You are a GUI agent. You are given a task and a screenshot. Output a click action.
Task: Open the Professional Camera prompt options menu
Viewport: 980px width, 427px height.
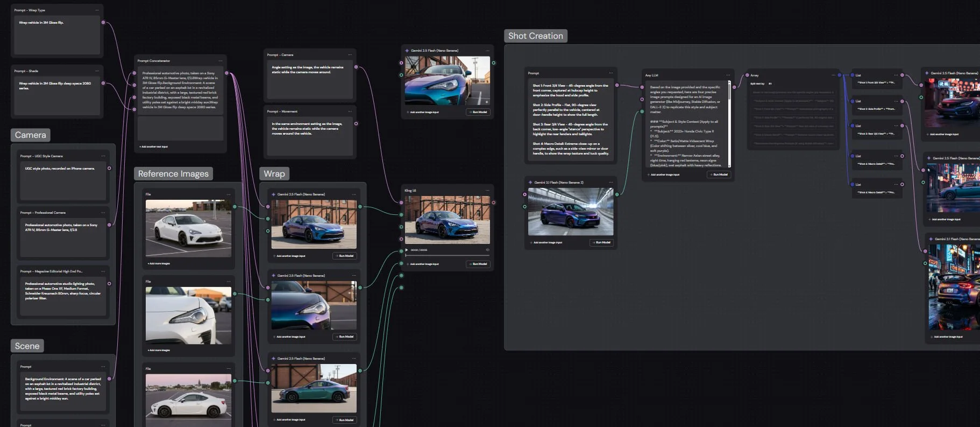click(x=103, y=213)
